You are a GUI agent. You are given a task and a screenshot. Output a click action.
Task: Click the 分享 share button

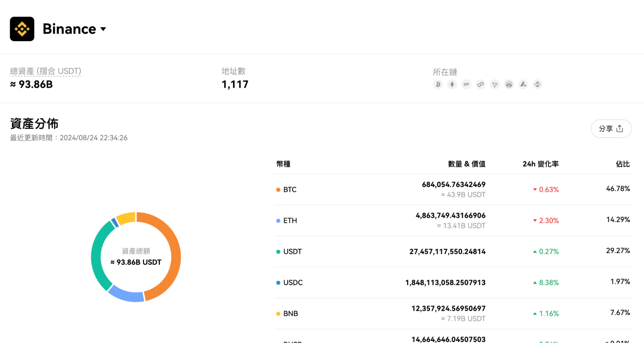611,129
